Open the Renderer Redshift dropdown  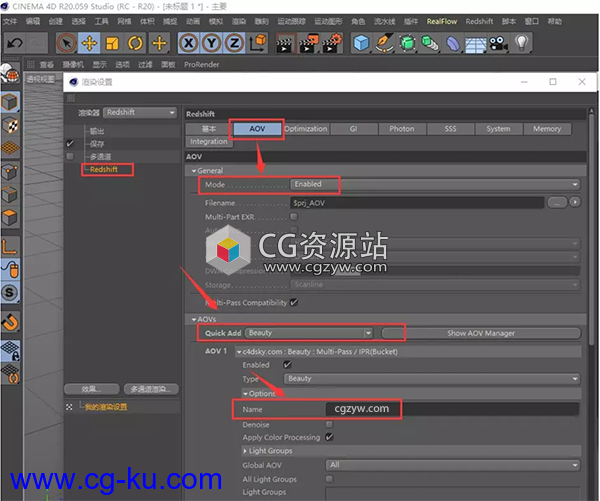point(140,113)
